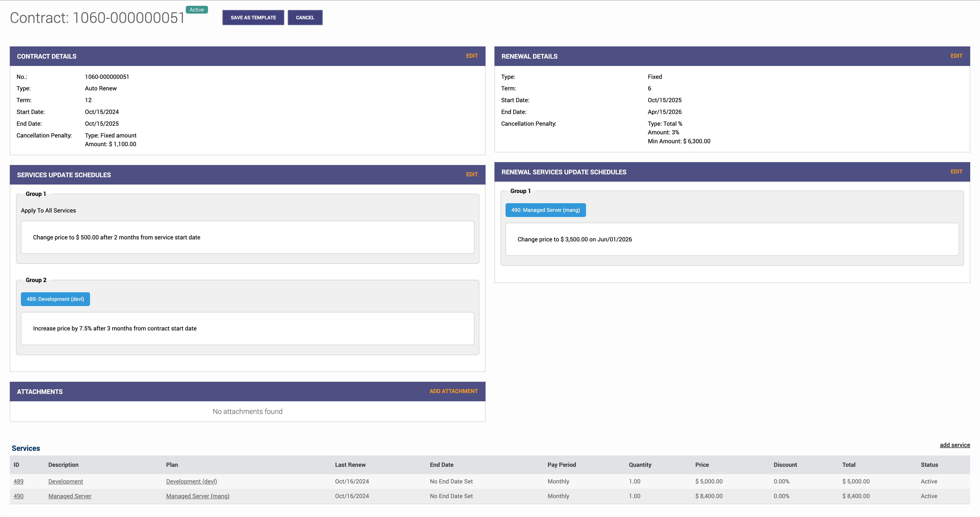The height and width of the screenshot is (517, 980).
Task: Click the Save As Template button
Action: click(x=253, y=18)
